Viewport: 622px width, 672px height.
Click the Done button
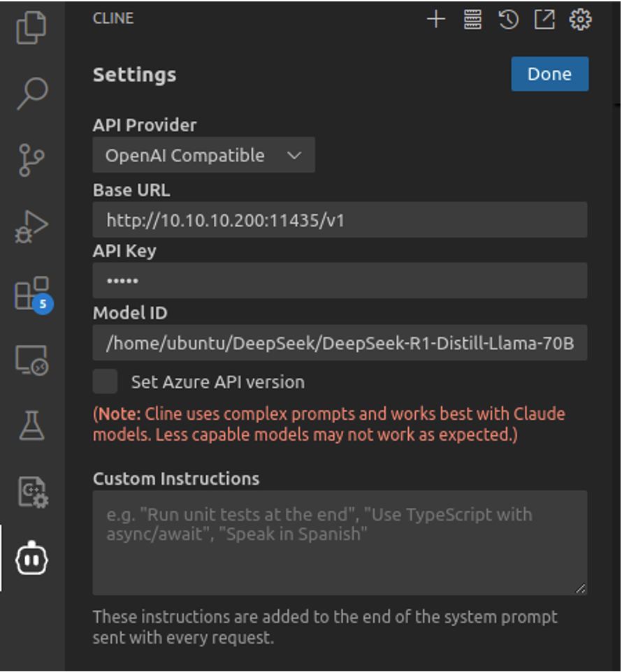coord(549,74)
